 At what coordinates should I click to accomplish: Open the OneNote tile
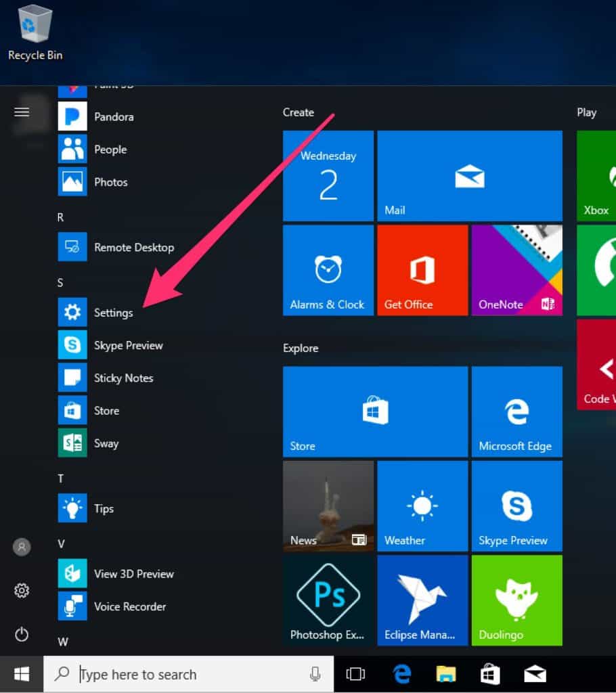pos(517,270)
